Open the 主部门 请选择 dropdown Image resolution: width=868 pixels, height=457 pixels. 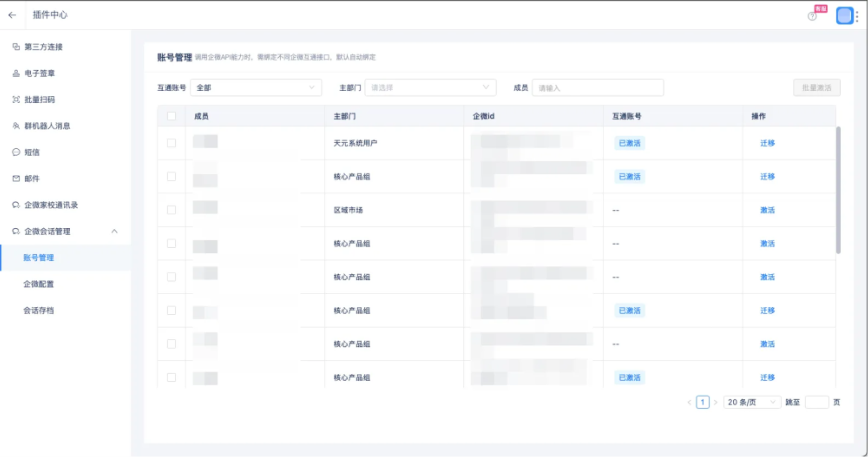coord(430,88)
